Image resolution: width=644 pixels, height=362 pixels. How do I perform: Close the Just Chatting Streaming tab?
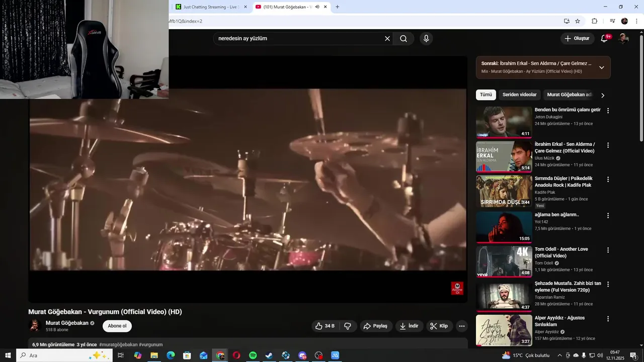(x=246, y=7)
